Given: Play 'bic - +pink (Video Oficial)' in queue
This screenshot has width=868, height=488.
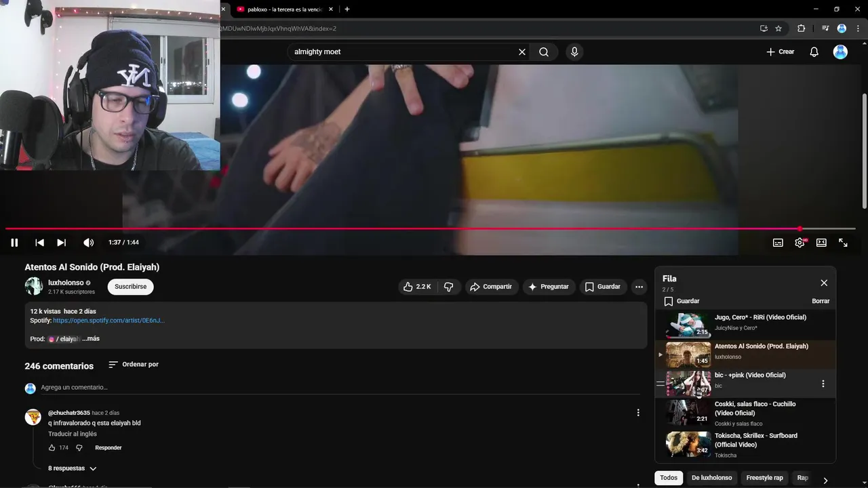Looking at the screenshot, I should 745,383.
